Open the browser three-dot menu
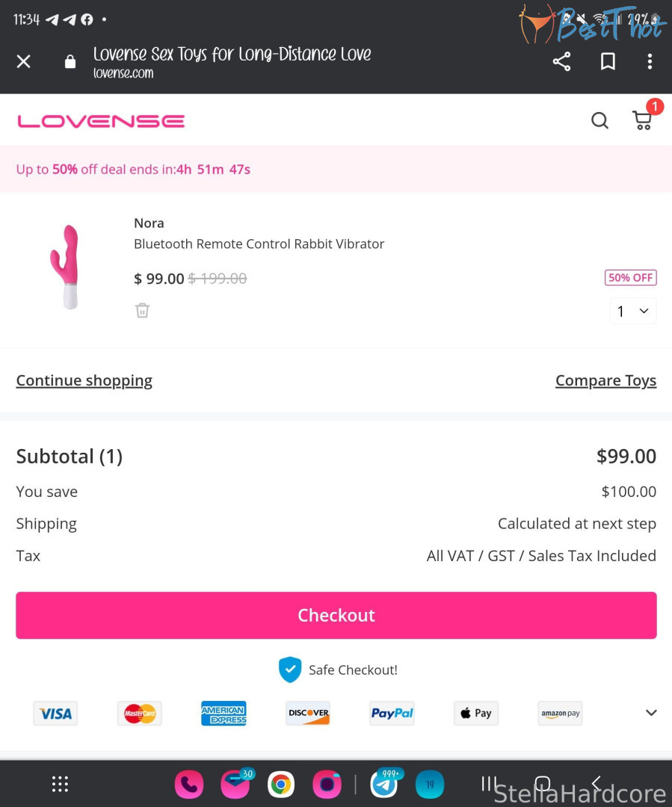 point(650,61)
